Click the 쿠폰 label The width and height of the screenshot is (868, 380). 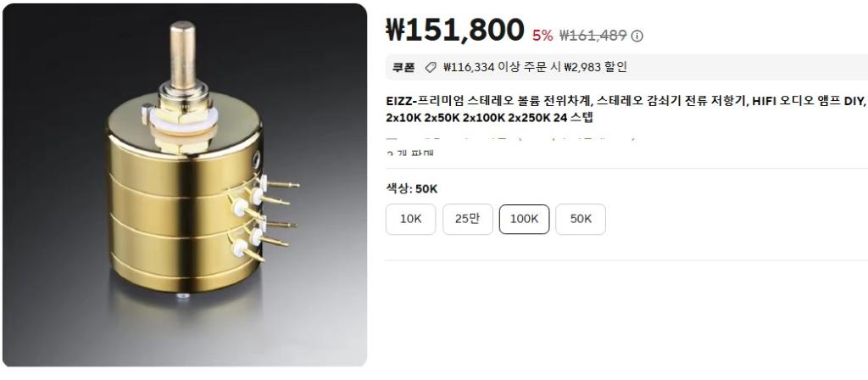point(403,68)
